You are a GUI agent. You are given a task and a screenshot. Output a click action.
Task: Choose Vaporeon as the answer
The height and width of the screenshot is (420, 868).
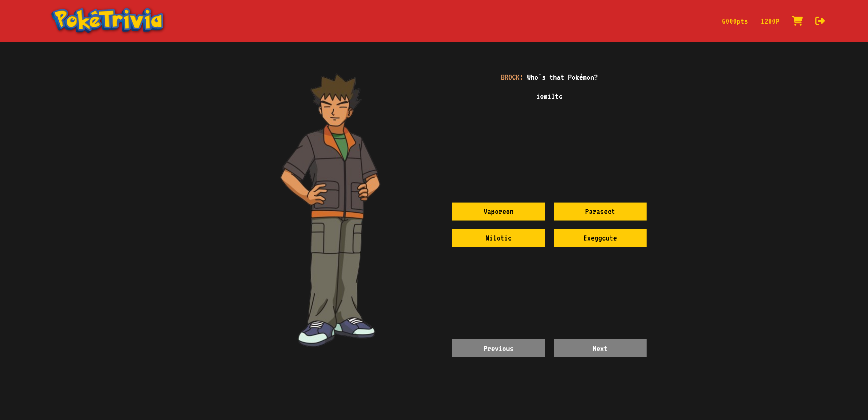(x=498, y=211)
